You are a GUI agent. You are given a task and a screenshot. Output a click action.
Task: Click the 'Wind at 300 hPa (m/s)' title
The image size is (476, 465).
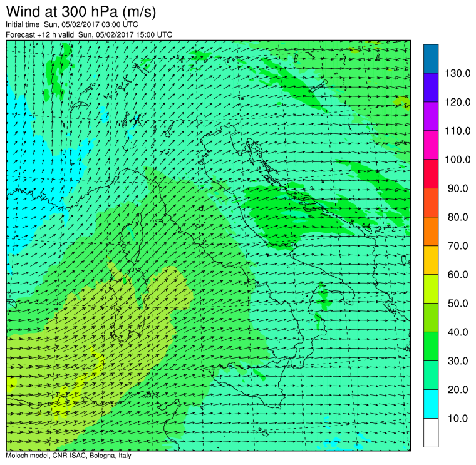(81, 12)
